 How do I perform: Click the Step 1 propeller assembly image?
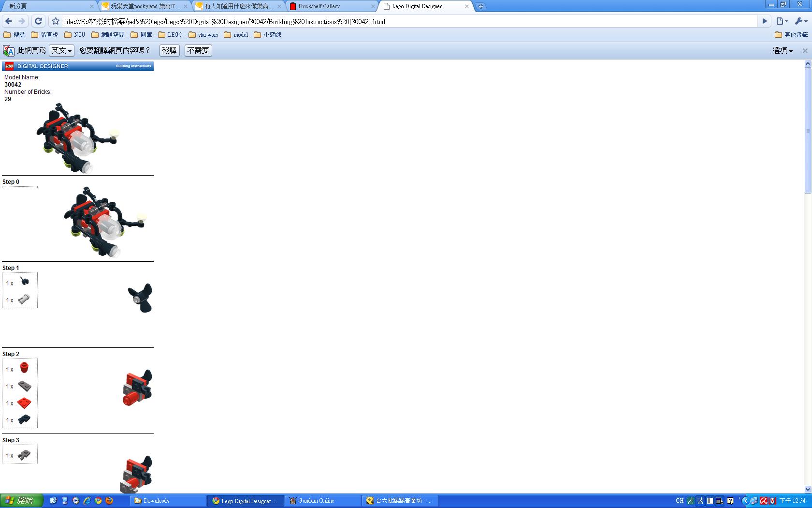pyautogui.click(x=140, y=298)
